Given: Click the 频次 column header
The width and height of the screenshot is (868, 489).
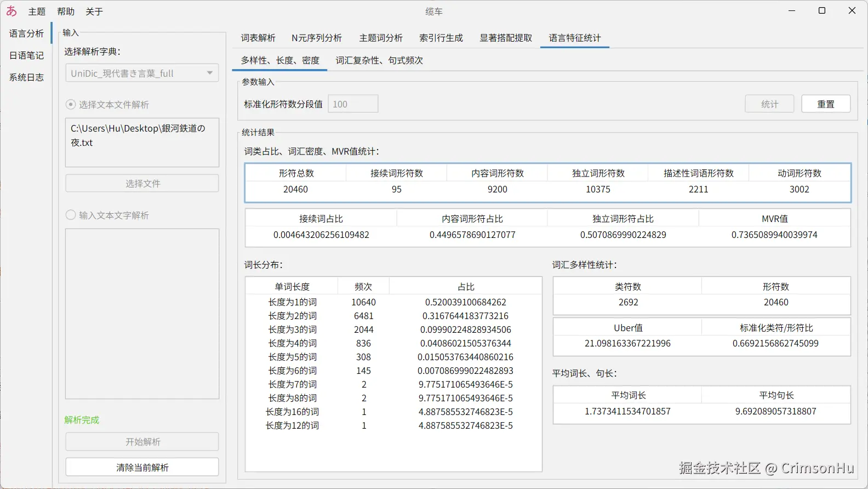Looking at the screenshot, I should point(363,287).
